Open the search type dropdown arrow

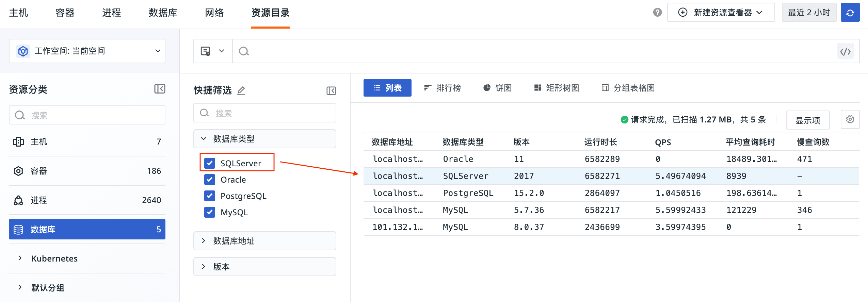tap(222, 51)
